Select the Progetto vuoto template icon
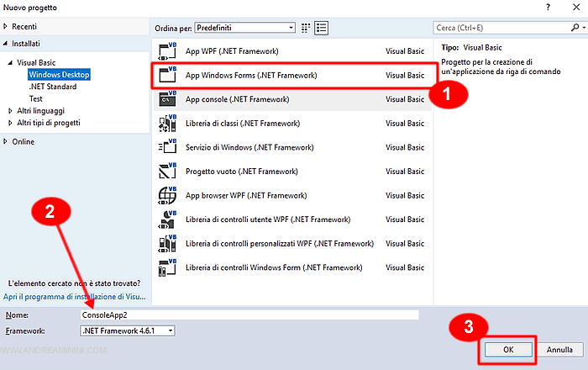The height and width of the screenshot is (370, 588). pos(165,172)
